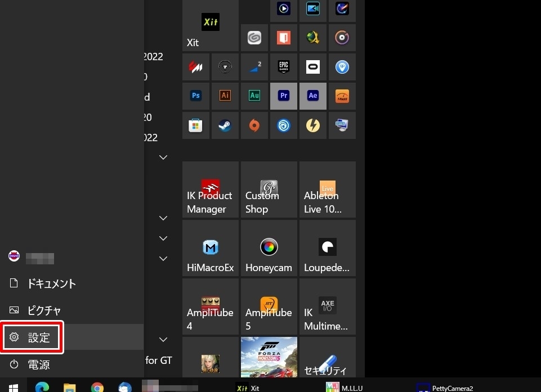This screenshot has width=541, height=392.
Task: Open Adobe After Effects tile
Action: [313, 96]
